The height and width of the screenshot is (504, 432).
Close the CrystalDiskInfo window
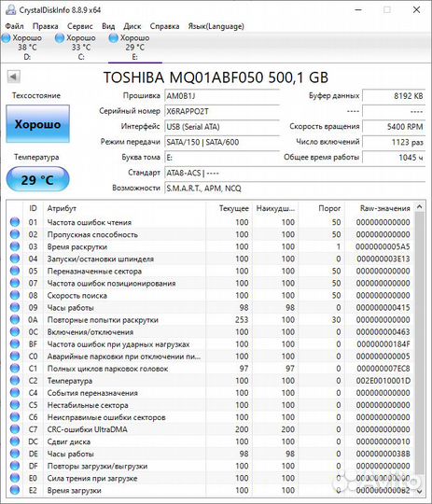[416, 10]
